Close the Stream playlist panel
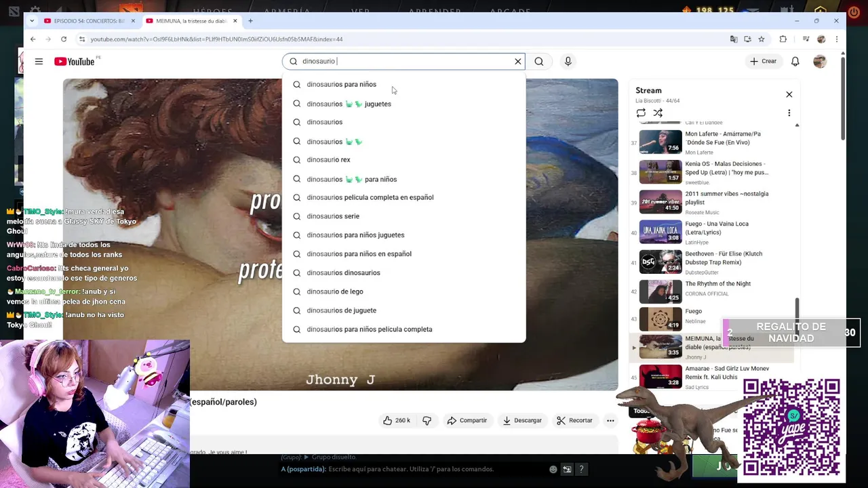 pyautogui.click(x=789, y=94)
